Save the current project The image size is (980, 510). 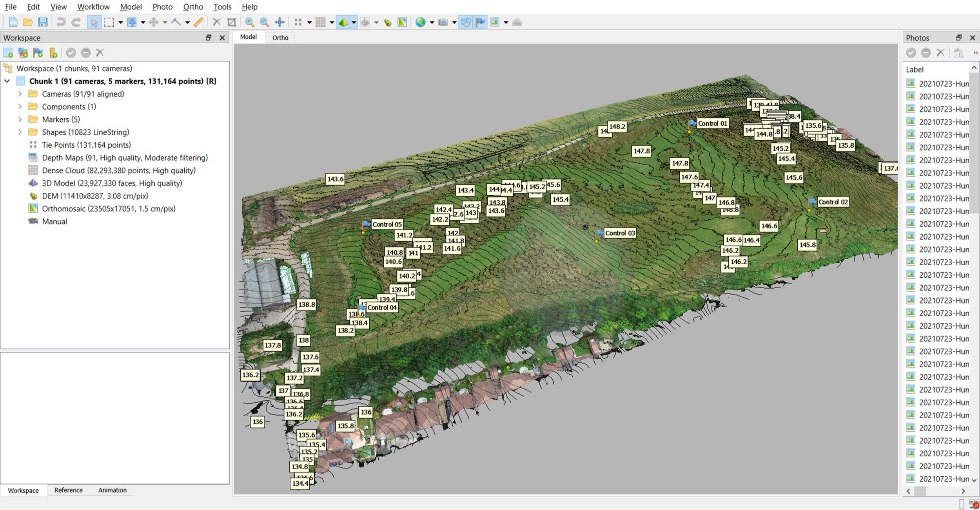click(42, 22)
